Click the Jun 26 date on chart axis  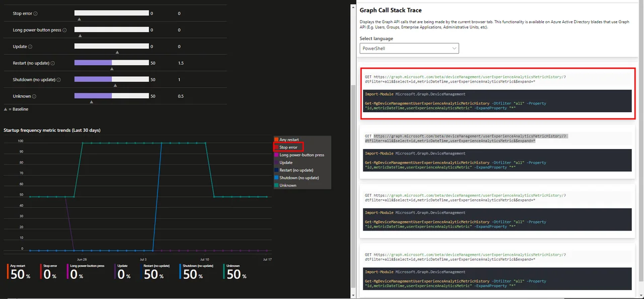click(x=82, y=259)
